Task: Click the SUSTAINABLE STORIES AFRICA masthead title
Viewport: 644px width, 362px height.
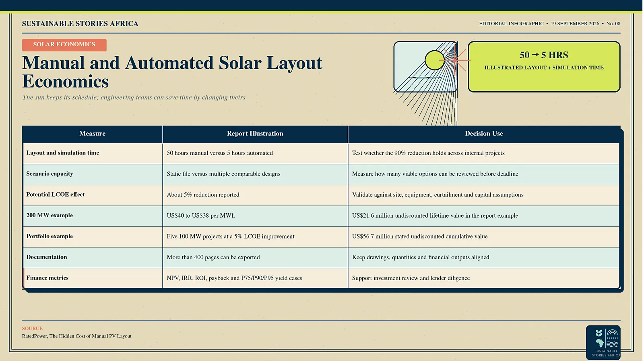Action: (x=80, y=24)
